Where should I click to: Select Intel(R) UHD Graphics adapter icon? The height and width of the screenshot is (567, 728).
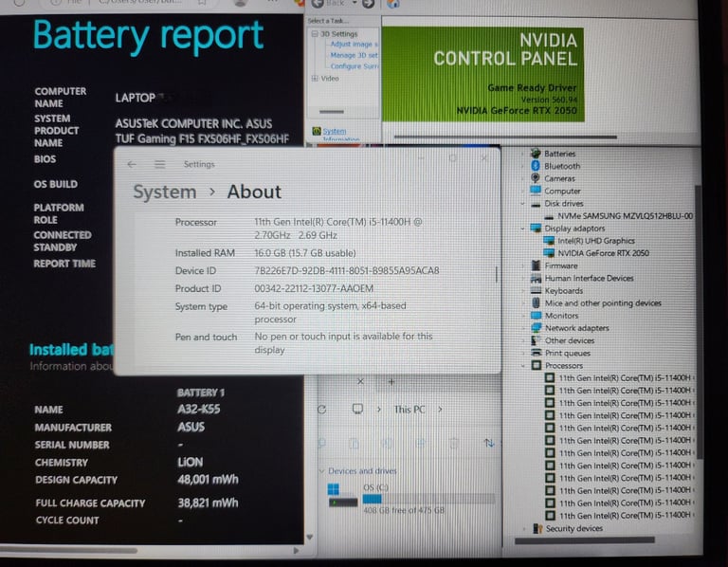click(x=549, y=241)
